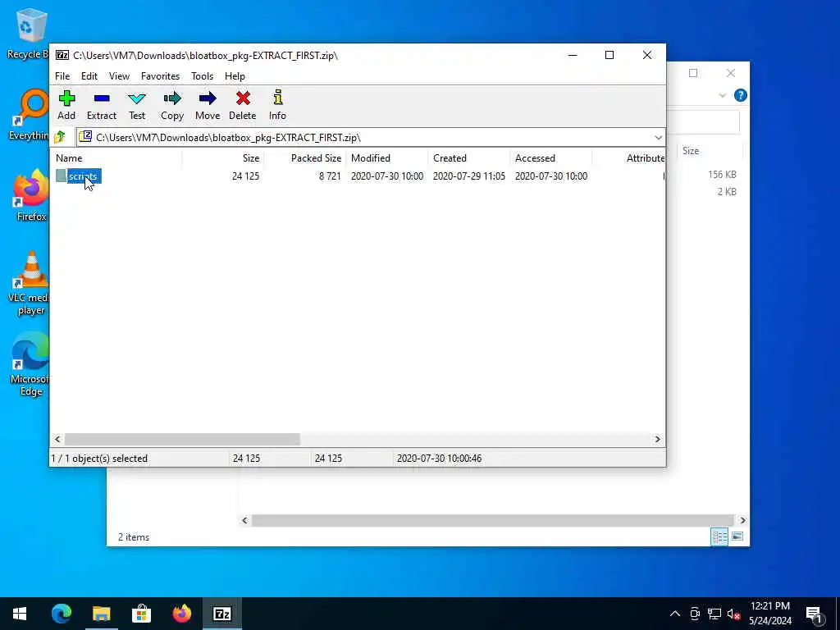
Task: Open File Explorer from the taskbar
Action: (101, 614)
